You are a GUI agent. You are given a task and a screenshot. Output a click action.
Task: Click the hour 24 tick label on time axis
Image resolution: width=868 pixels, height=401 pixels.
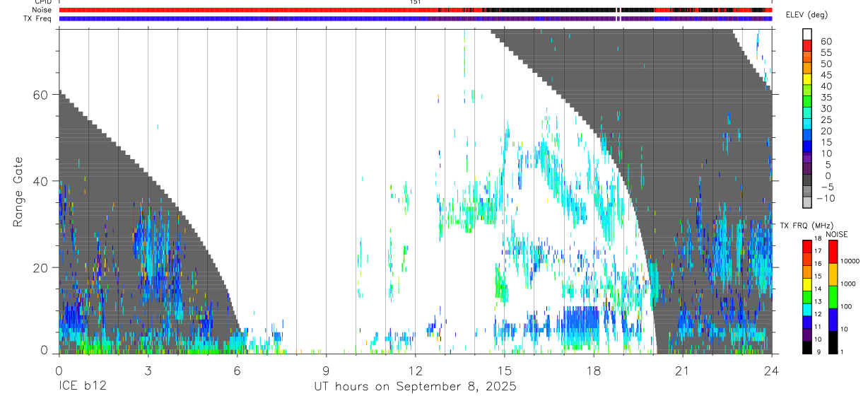[771, 371]
